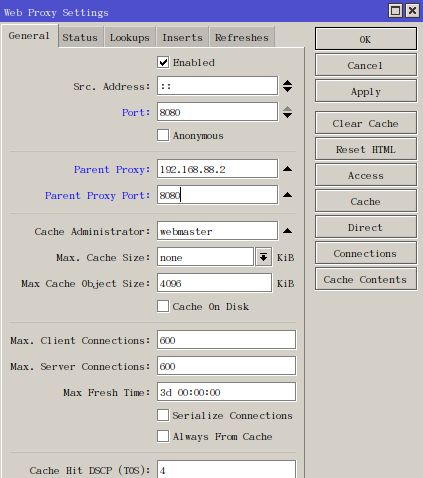Click into the Port field
This screenshot has width=423, height=478.
[217, 112]
